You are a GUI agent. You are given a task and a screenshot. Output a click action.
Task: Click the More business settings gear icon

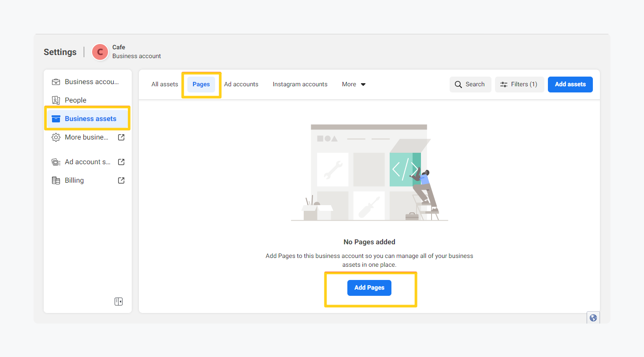[x=56, y=137]
